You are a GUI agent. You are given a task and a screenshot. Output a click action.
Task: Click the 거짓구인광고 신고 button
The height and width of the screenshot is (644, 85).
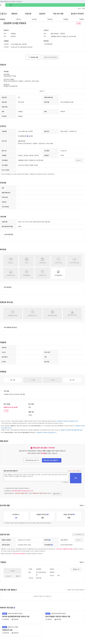pos(79,535)
